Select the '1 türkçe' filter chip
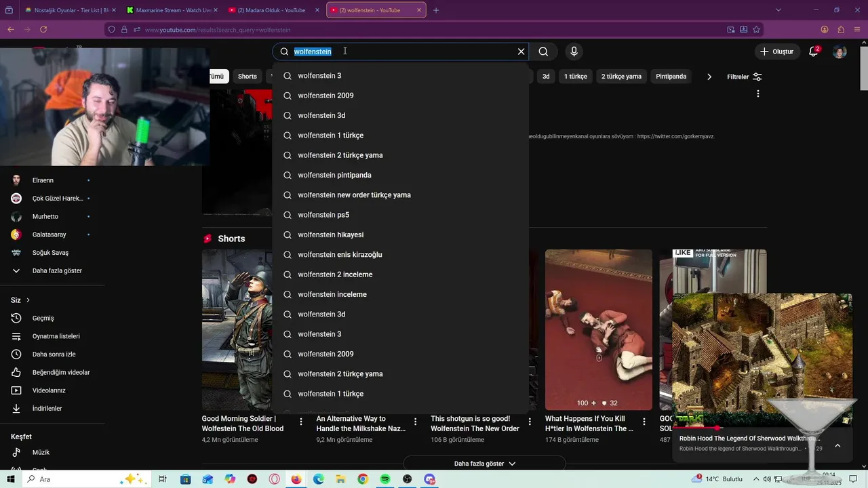The width and height of the screenshot is (868, 488). [x=575, y=77]
